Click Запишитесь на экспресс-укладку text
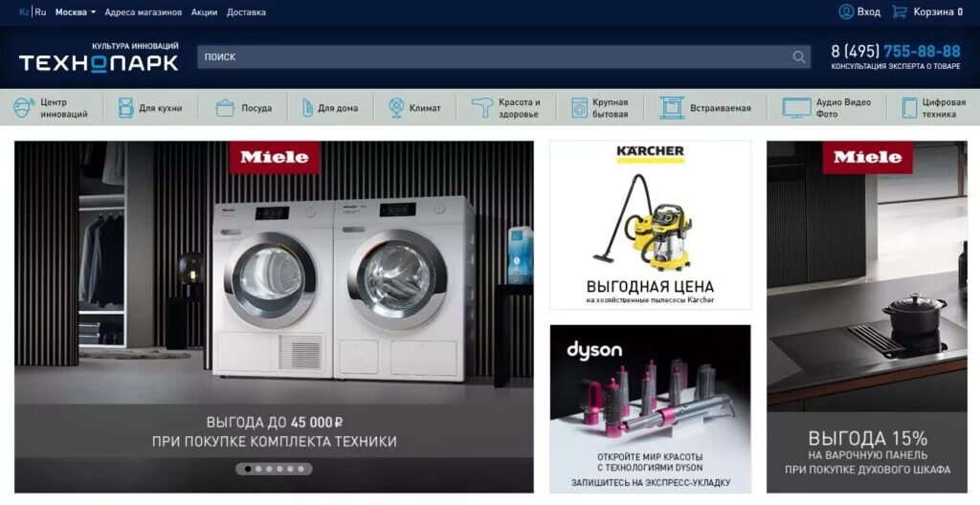980x505 pixels. pos(650,482)
